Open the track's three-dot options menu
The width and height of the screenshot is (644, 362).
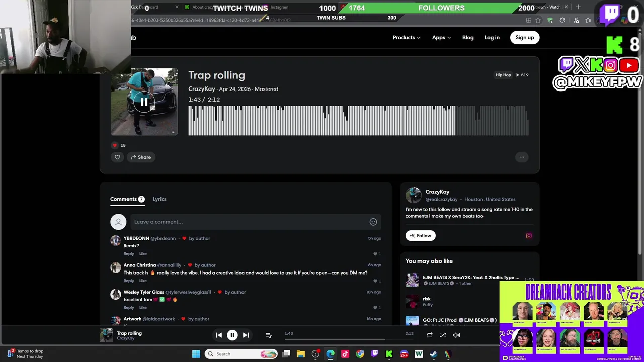(x=522, y=157)
